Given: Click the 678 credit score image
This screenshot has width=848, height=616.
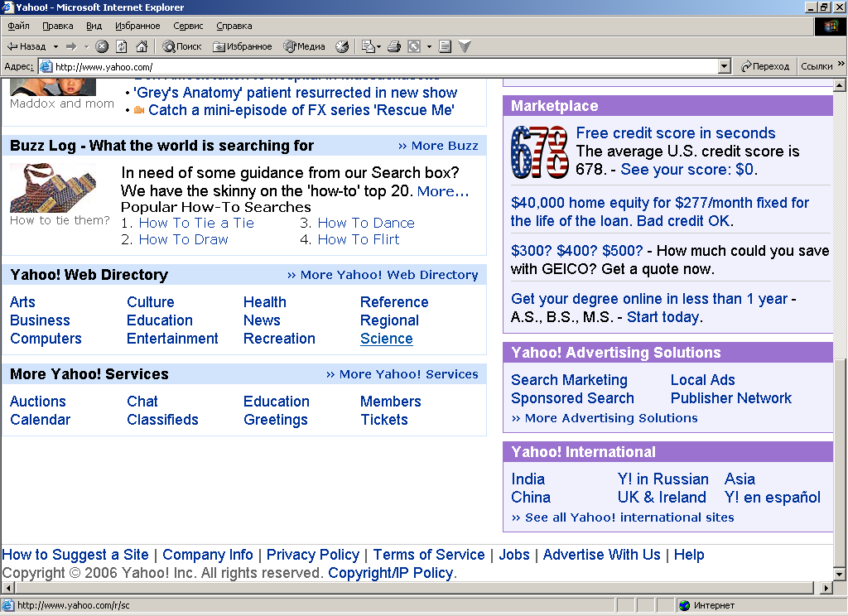Looking at the screenshot, I should (x=540, y=152).
